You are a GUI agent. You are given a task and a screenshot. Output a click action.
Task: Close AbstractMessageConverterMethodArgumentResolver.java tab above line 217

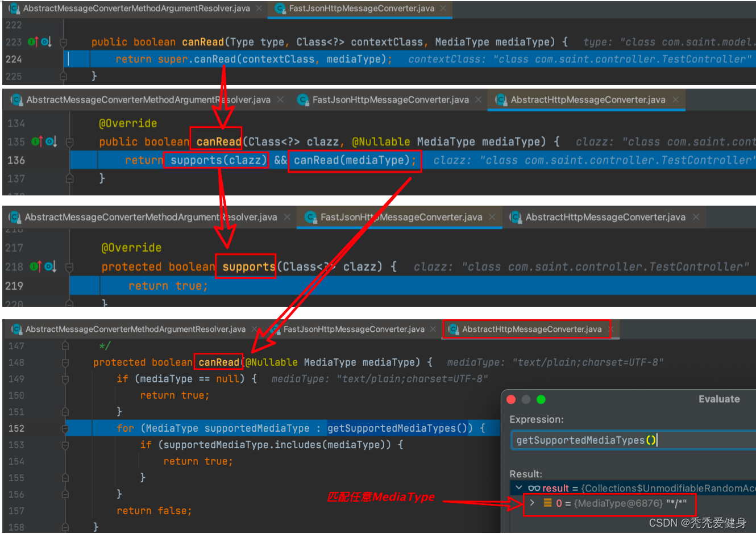[287, 218]
